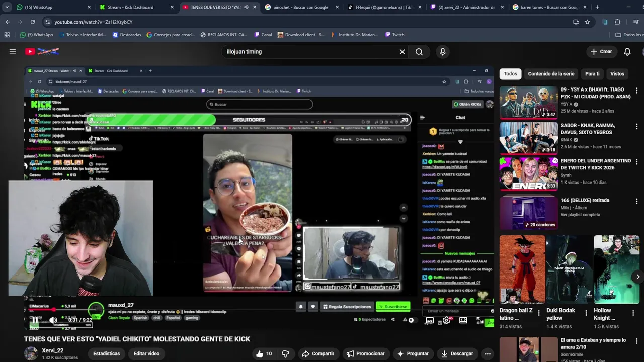
Task: Download the video via Descargar
Action: click(x=457, y=354)
